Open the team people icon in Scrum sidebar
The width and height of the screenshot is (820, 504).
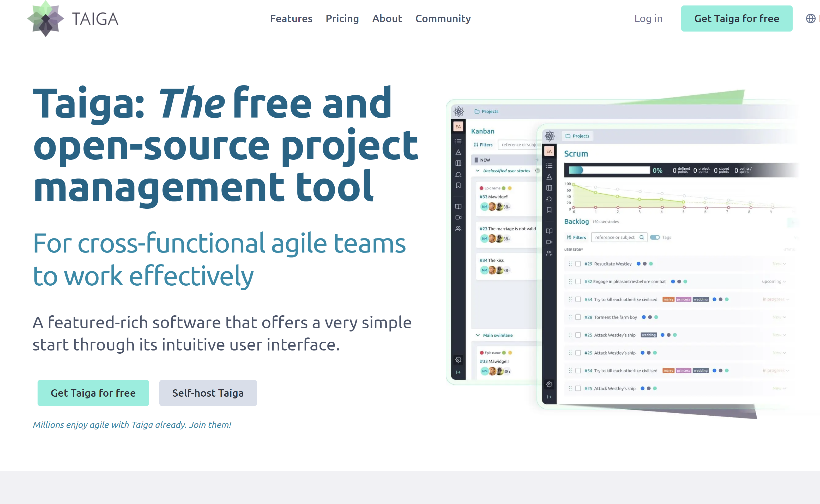549,253
